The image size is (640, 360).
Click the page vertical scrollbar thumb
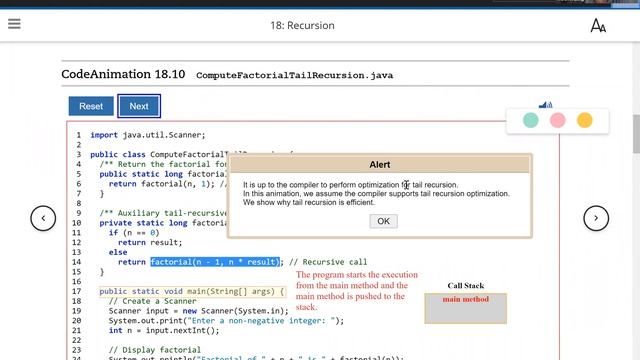click(636, 133)
